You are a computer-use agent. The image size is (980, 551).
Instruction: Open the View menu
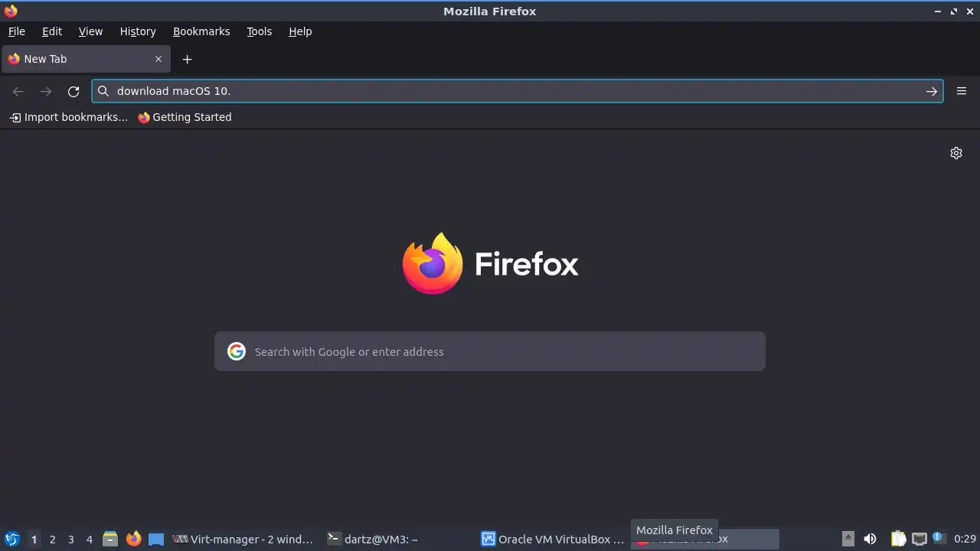pos(90,31)
